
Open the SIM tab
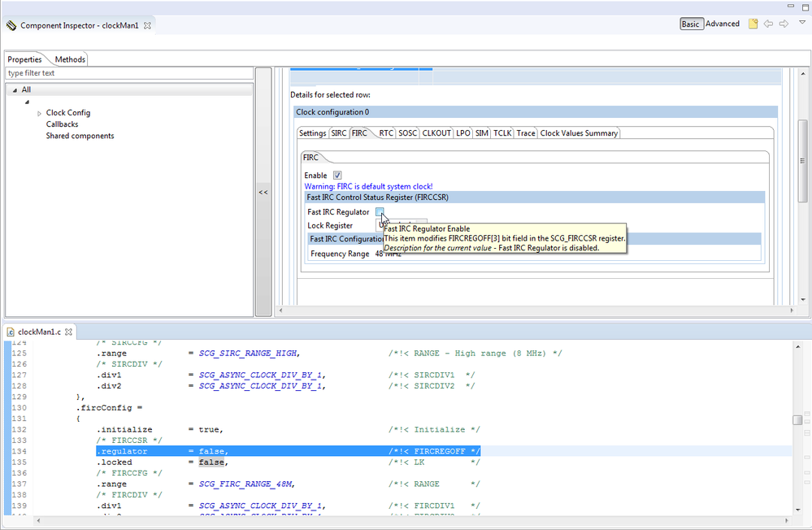pyautogui.click(x=482, y=133)
